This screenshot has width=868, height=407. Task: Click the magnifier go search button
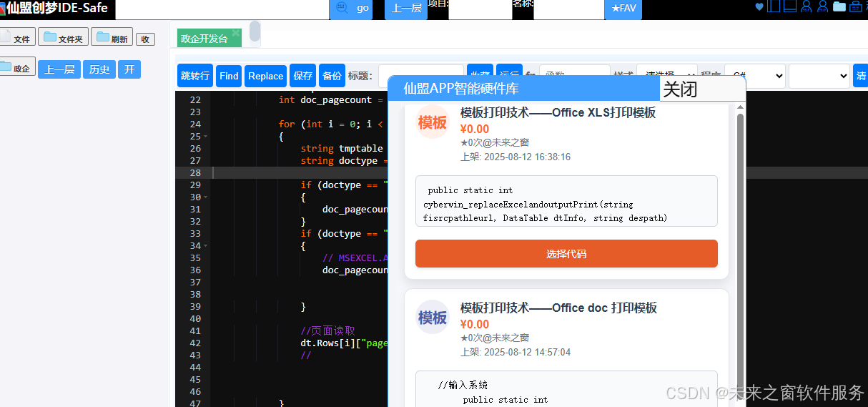pyautogui.click(x=351, y=9)
